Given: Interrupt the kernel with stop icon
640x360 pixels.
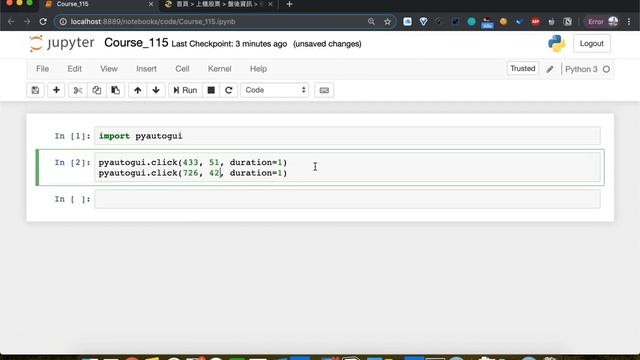Looking at the screenshot, I should [x=211, y=90].
